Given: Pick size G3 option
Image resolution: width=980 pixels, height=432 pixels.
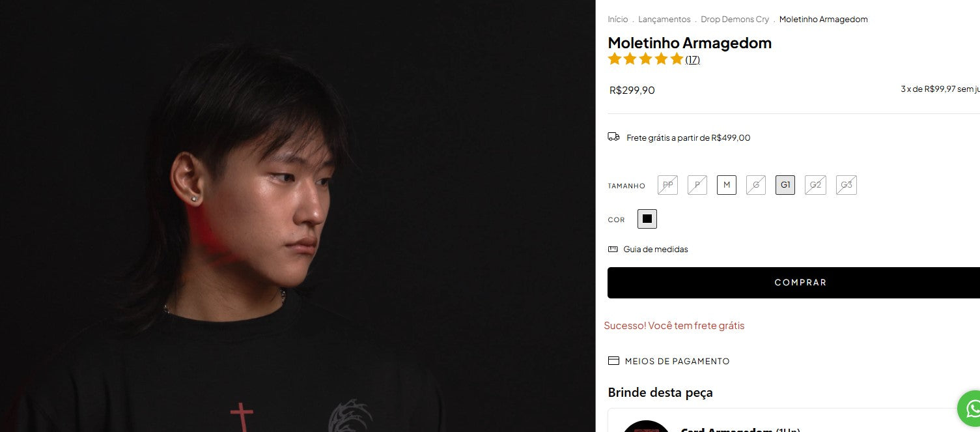Looking at the screenshot, I should coord(847,185).
